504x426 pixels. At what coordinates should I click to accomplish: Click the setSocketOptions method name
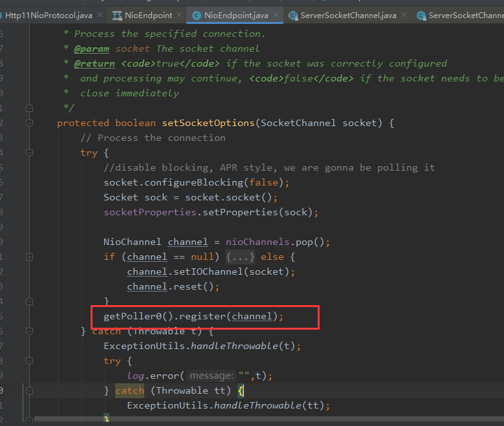tap(208, 123)
